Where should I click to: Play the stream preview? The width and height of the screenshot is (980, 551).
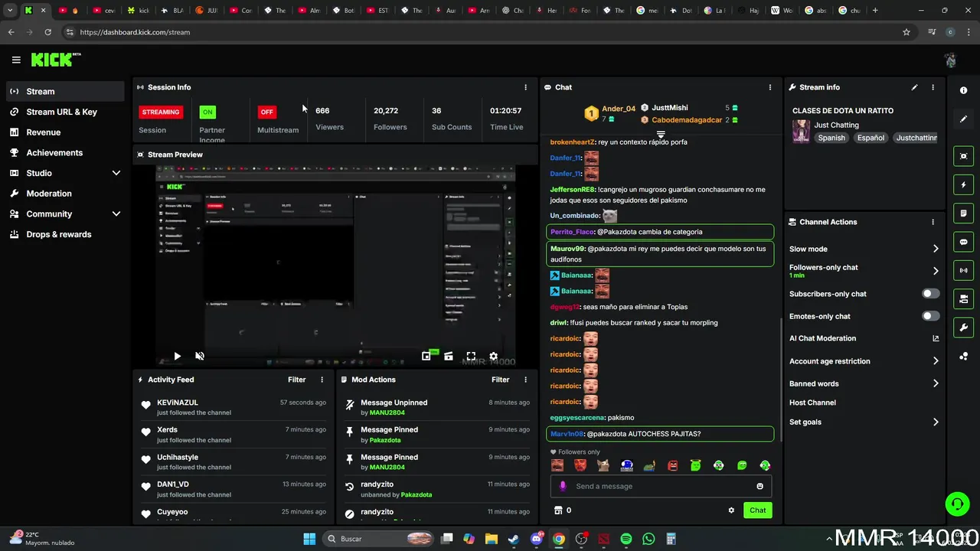click(177, 356)
